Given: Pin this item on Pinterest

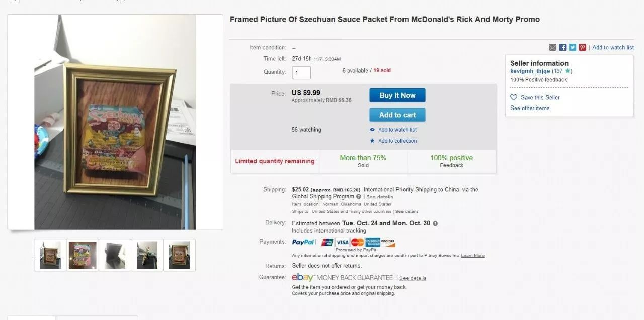Looking at the screenshot, I should 583,47.
